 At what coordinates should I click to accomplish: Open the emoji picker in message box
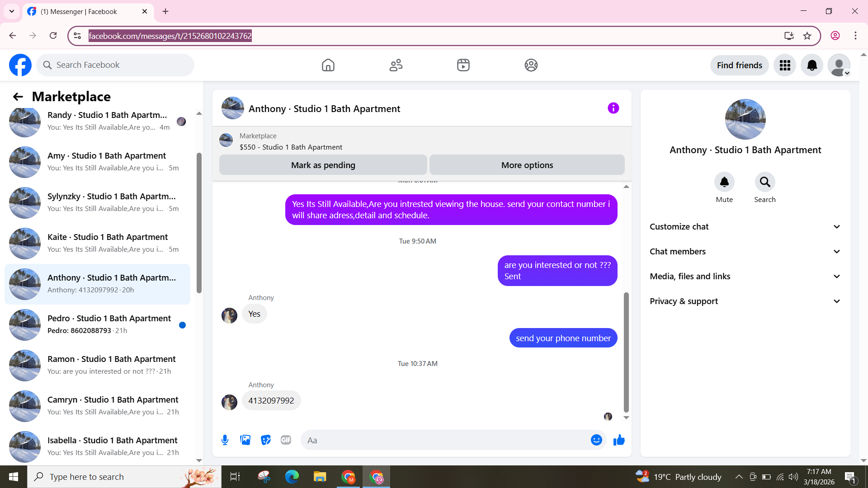coord(596,440)
